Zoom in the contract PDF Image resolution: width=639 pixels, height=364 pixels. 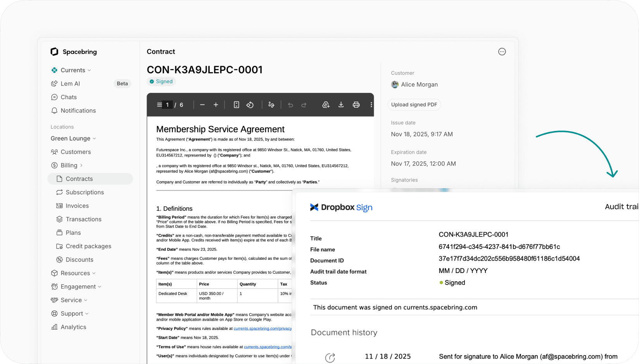[x=216, y=105]
